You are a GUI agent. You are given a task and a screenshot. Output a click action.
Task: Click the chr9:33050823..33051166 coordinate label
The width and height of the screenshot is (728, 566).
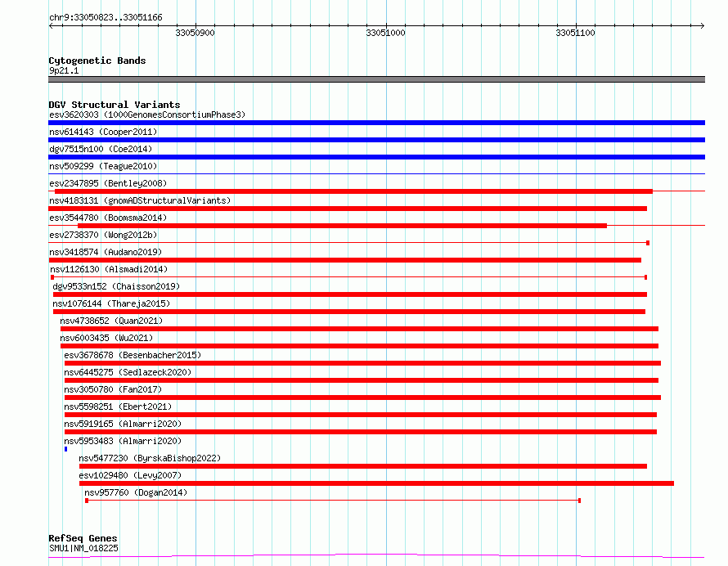pos(106,18)
